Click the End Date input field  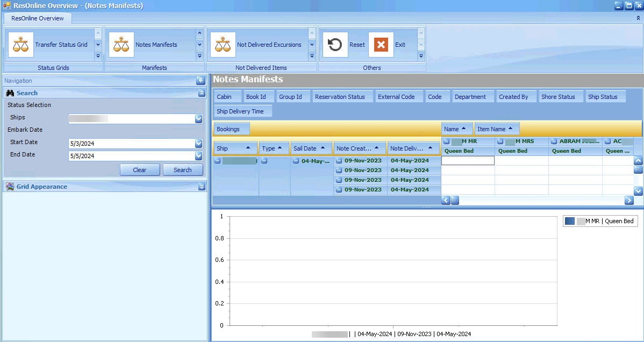coord(131,156)
